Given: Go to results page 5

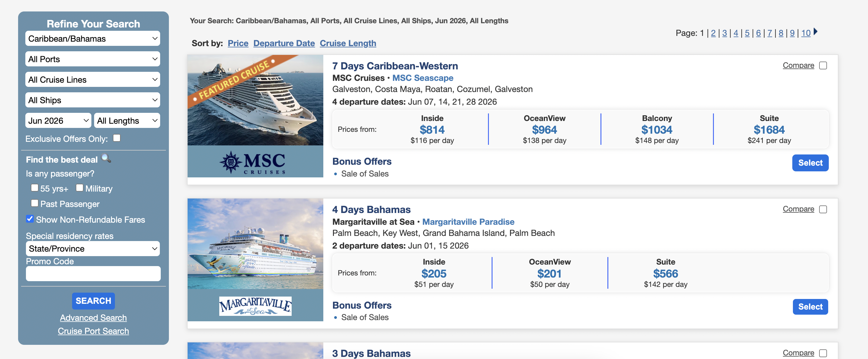Looking at the screenshot, I should [x=747, y=33].
